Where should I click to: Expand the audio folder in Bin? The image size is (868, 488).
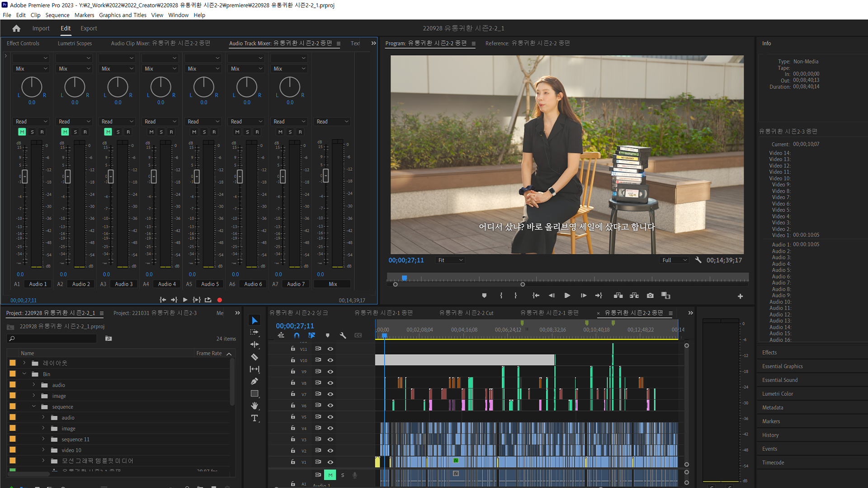pos(34,385)
